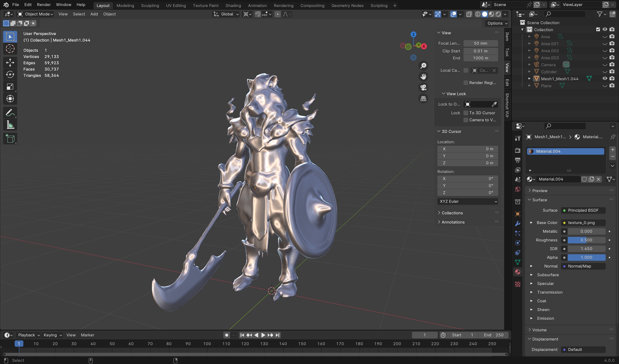This screenshot has width=619, height=364.
Task: Enable Lock To 3D Cursor checkbox
Action: [x=466, y=113]
